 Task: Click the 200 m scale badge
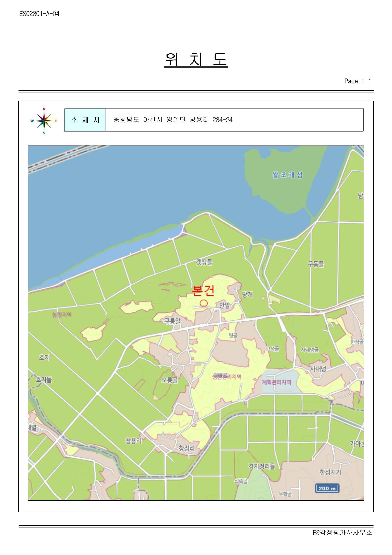pos(327,488)
